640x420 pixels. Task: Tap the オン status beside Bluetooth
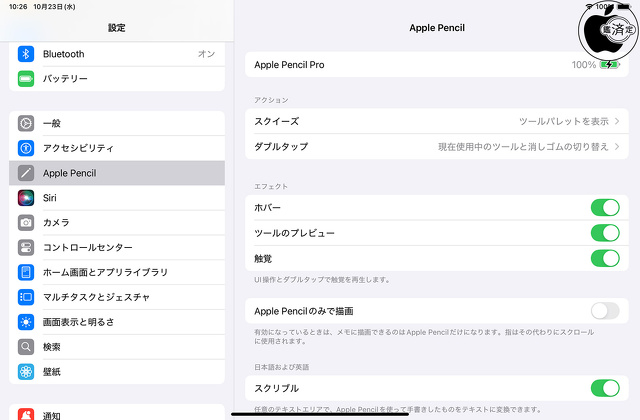point(207,54)
